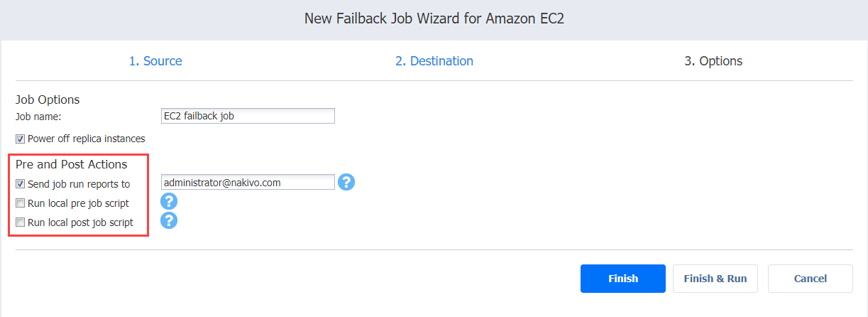Click the Job Options section heading
The width and height of the screenshot is (868, 317).
coord(48,100)
